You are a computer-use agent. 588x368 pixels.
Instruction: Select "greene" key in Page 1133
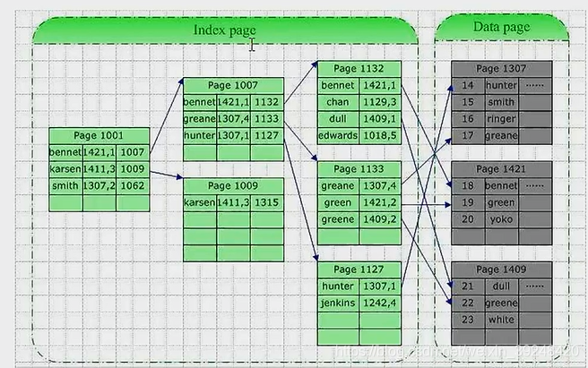tap(338, 219)
